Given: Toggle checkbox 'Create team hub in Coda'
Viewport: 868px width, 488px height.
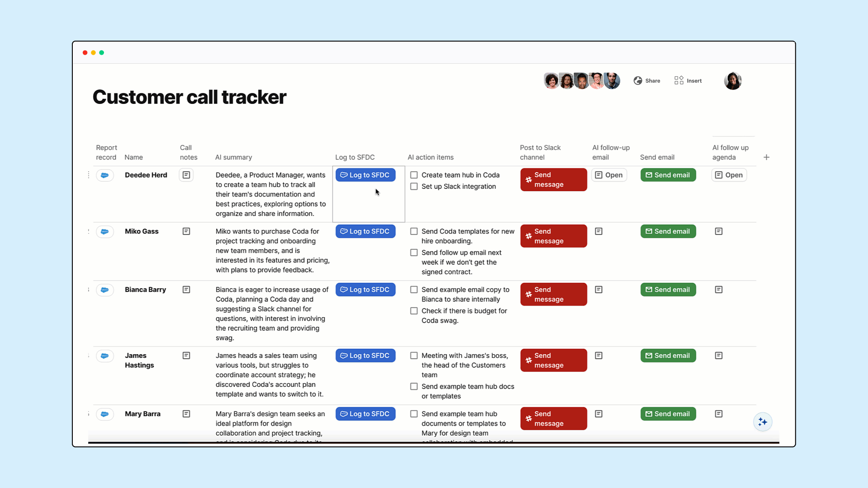Looking at the screenshot, I should (x=414, y=174).
